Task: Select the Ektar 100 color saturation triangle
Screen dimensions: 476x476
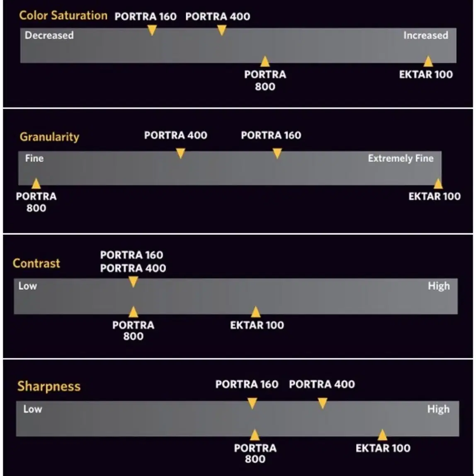Action: point(428,61)
